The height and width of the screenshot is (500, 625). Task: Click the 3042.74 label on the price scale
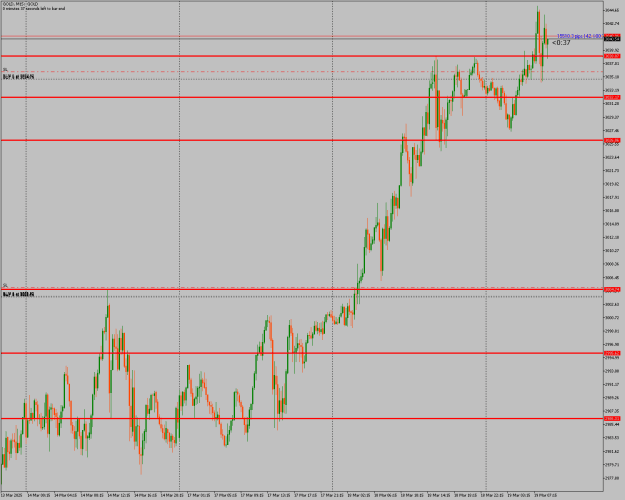[x=612, y=24]
